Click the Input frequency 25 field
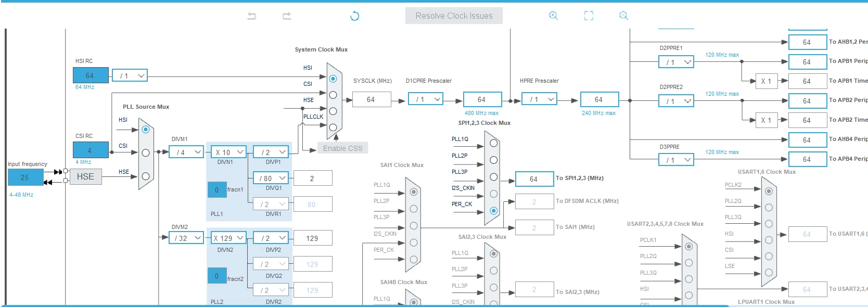This screenshot has height=307, width=868. coord(25,177)
